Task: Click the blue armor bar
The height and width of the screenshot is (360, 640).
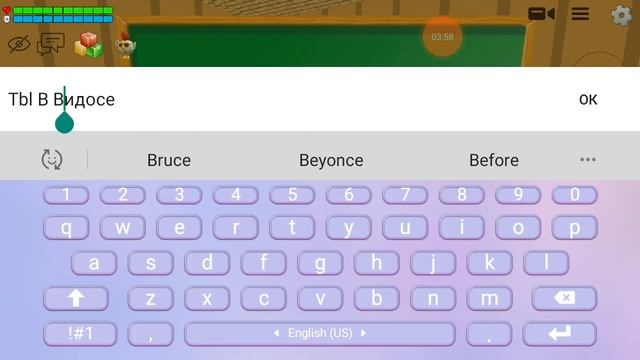Action: coord(63,19)
